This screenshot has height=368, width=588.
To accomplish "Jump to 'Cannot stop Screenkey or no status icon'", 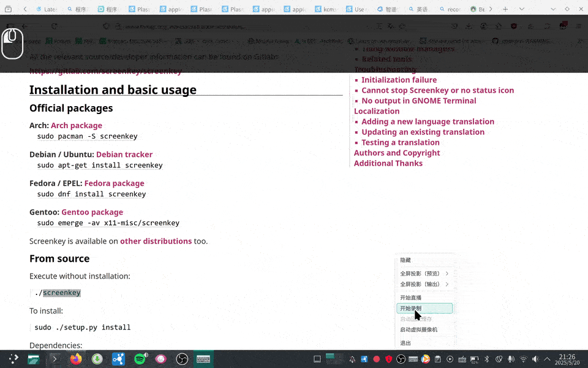I will (x=437, y=91).
